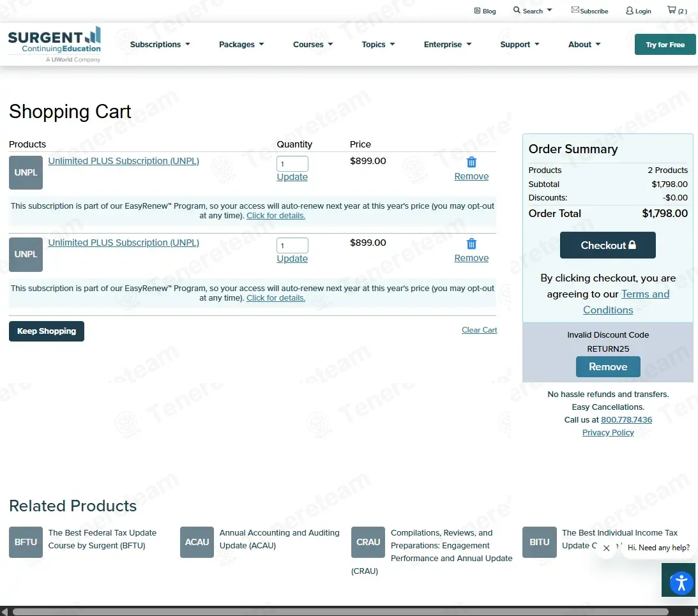698x616 pixels.
Task: Click trash icon for first UNPL item
Action: 471,162
